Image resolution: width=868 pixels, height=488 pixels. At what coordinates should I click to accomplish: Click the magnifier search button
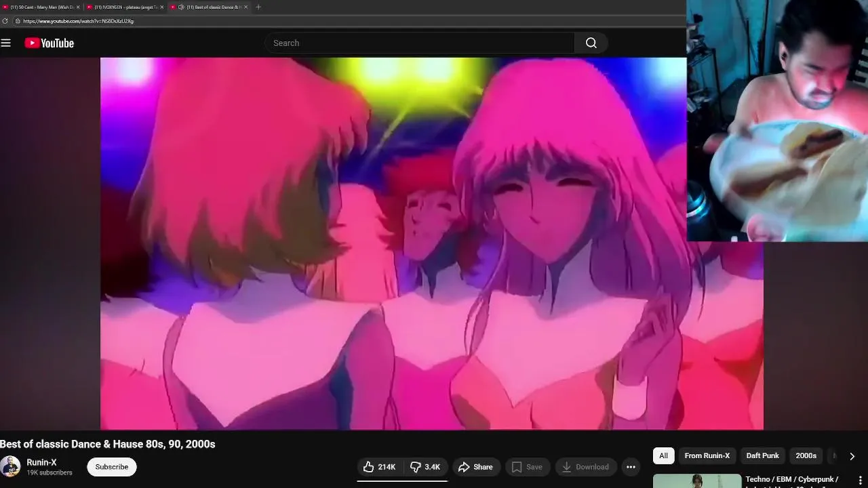591,43
